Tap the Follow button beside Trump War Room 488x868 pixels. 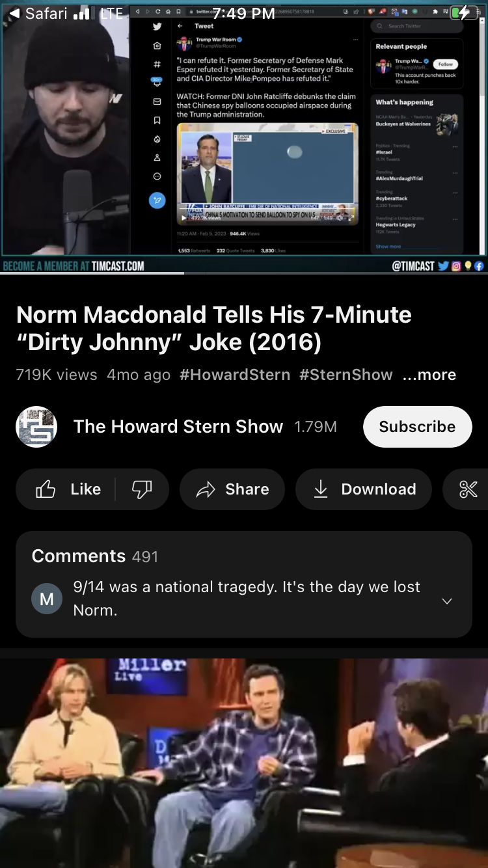(446, 64)
